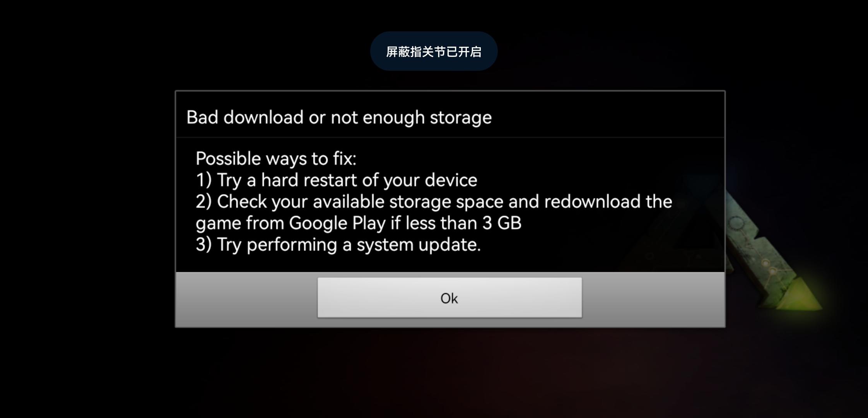868x418 pixels.
Task: Select the word 'storage' in the dialog title
Action: click(461, 118)
